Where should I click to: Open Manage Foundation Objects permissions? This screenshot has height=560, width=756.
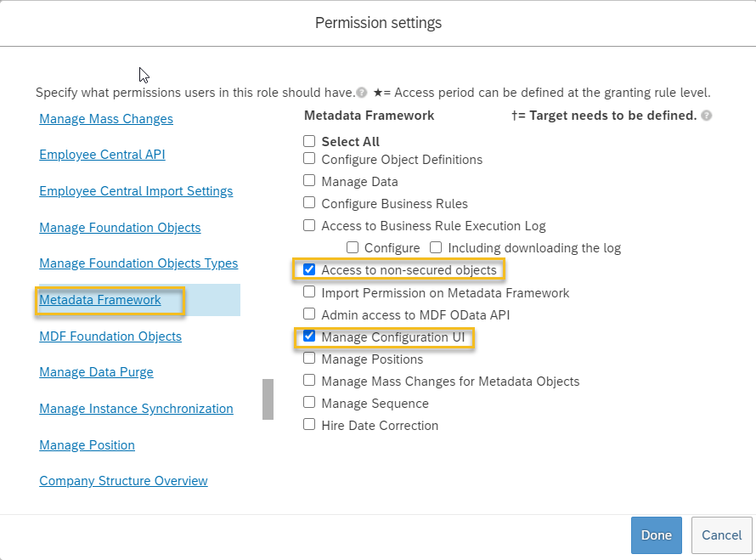point(120,227)
